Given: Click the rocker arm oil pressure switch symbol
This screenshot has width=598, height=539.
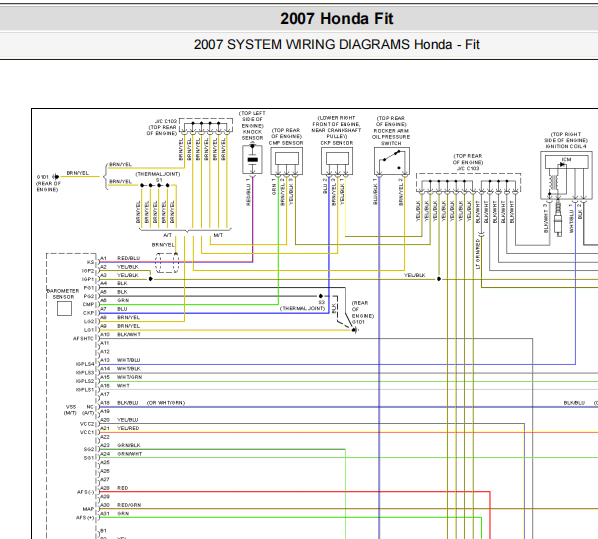Looking at the screenshot, I should [392, 161].
